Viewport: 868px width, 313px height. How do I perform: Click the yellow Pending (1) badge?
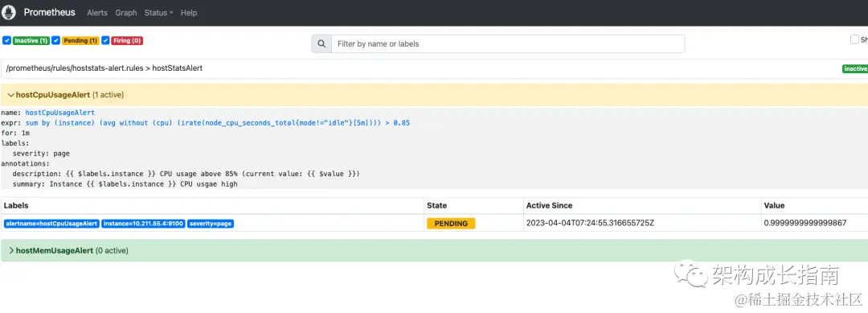coord(80,40)
